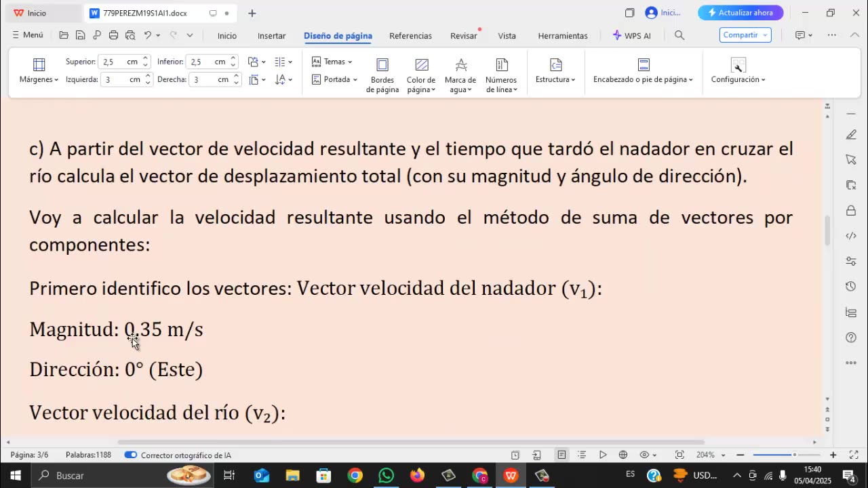Open the Estructura dropdown
This screenshot has height=488, width=868.
pos(555,70)
